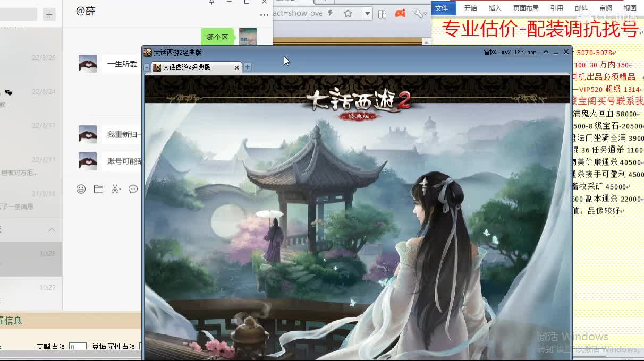Image resolution: width=644 pixels, height=361 pixels.
Task: Open the conversation dated 22/8/26
Action: 31,63
